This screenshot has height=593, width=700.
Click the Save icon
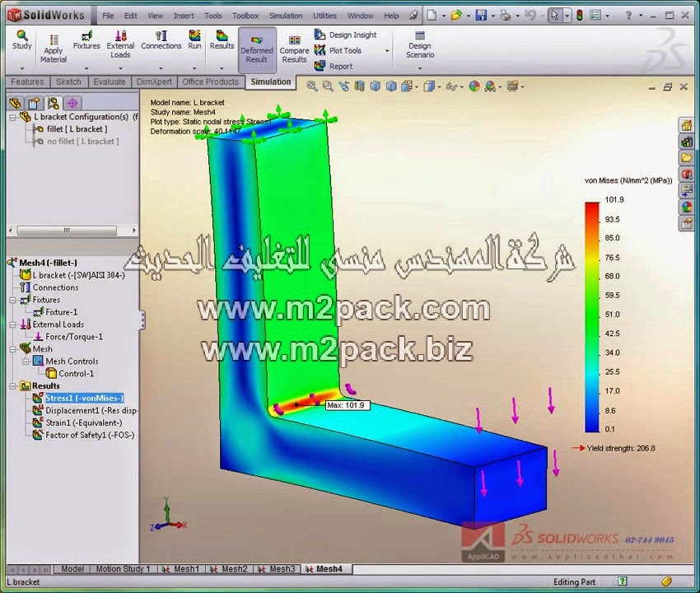[481, 15]
